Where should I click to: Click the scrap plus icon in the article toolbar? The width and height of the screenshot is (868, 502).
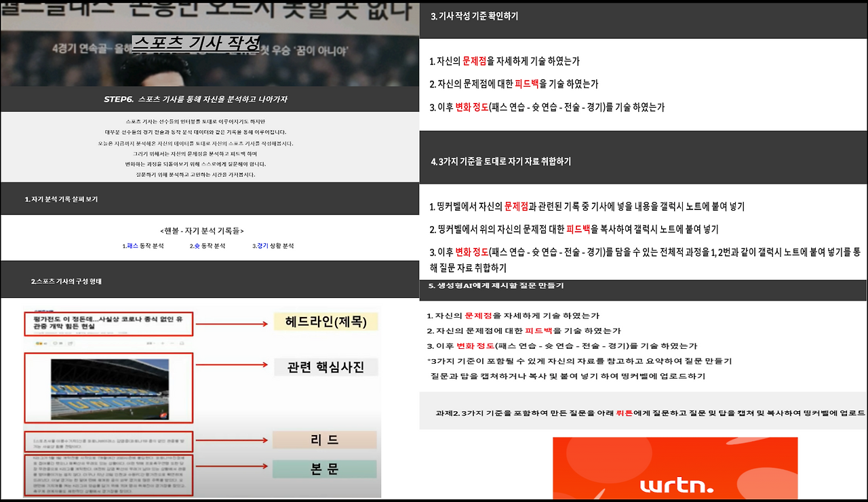point(162,342)
